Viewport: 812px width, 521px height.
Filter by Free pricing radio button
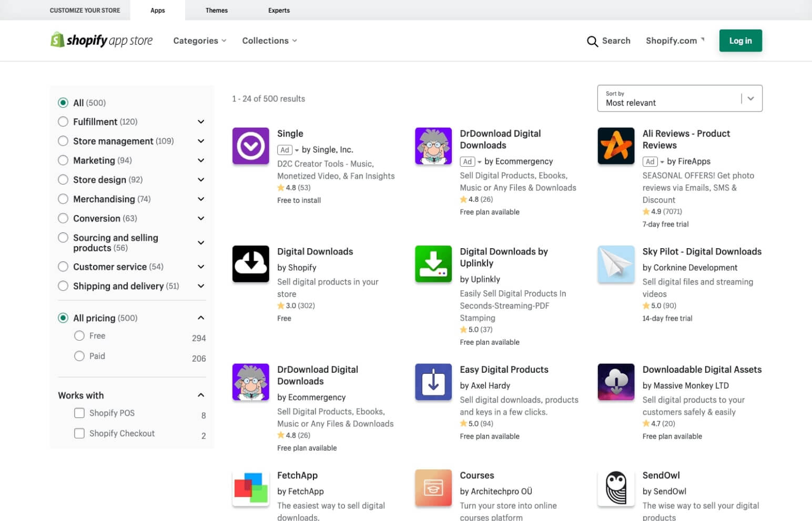(x=79, y=336)
